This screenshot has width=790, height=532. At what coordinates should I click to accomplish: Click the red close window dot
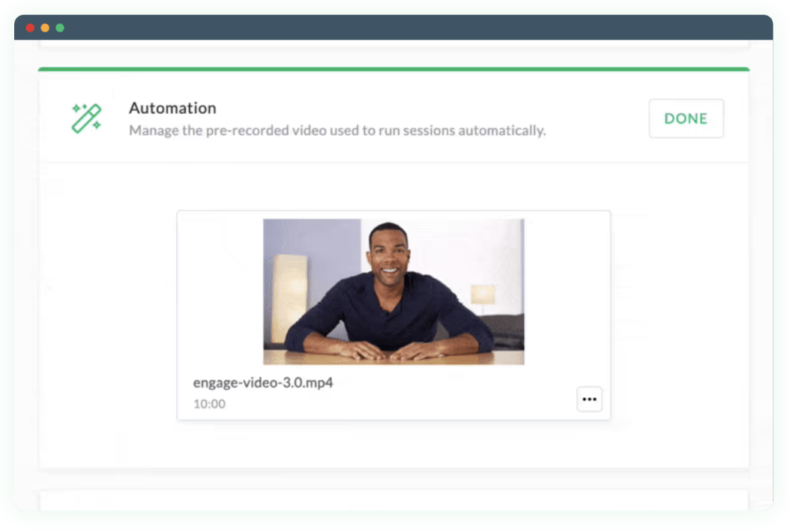point(30,28)
